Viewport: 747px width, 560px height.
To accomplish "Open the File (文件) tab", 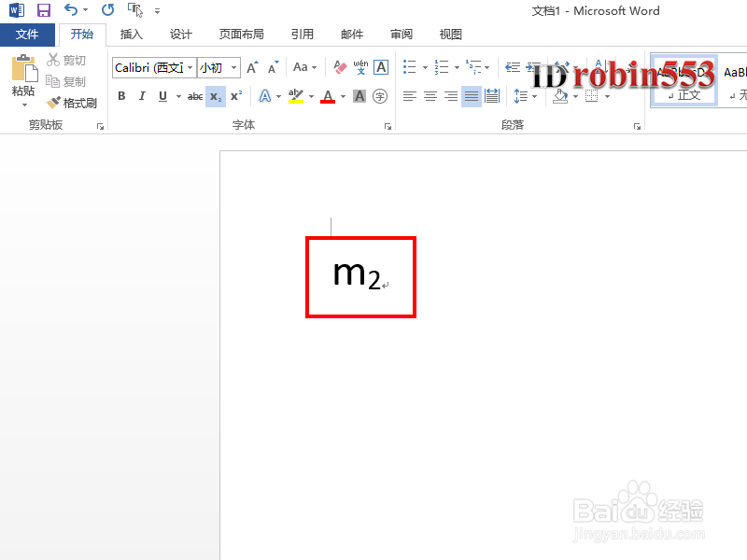I will point(27,35).
